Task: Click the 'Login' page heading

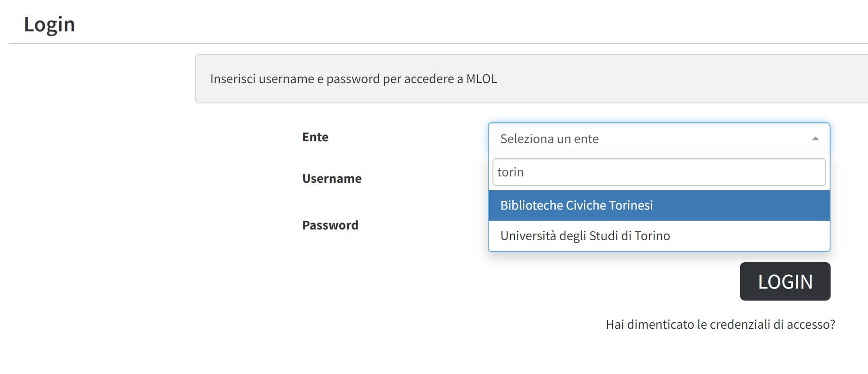Action: tap(49, 24)
